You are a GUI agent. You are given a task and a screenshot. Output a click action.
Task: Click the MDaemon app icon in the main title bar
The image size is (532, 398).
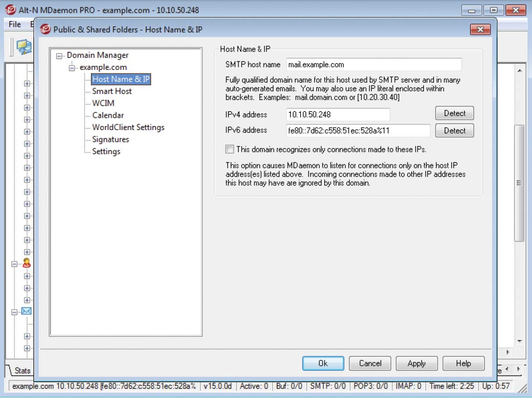(x=11, y=10)
